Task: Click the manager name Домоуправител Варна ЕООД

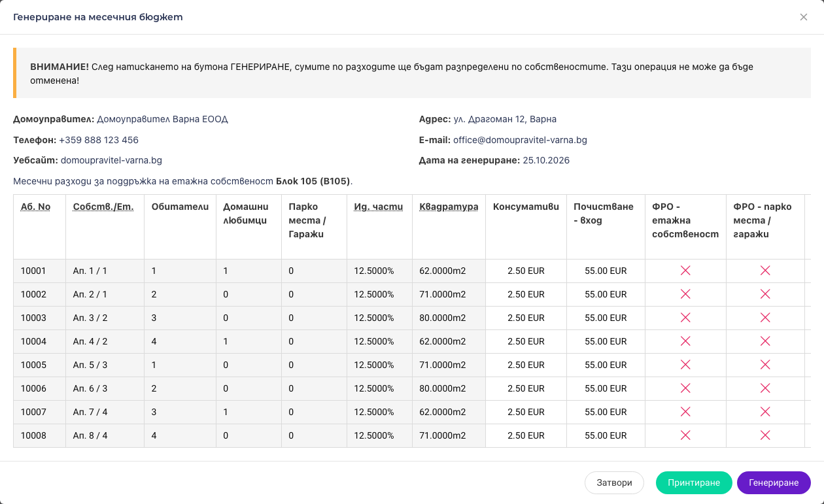Action: point(162,120)
